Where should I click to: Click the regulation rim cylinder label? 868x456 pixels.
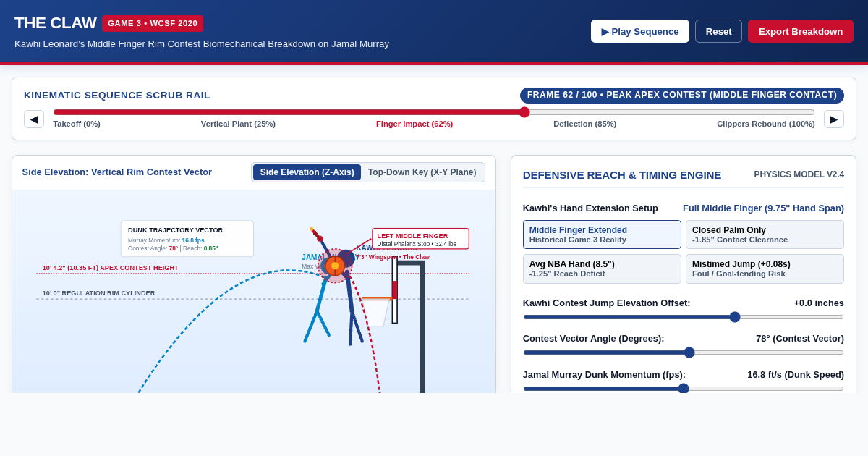pyautogui.click(x=99, y=293)
